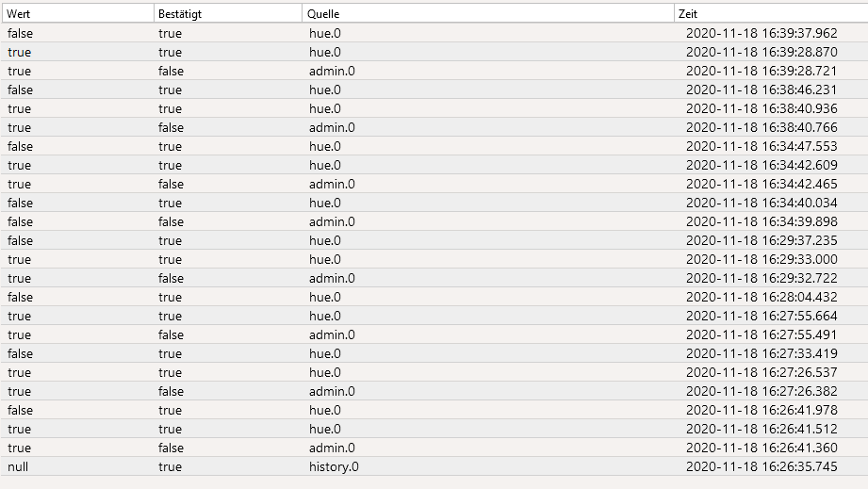Click the row timestamped 16:38:46.231
The image size is (868, 489).
[434, 90]
